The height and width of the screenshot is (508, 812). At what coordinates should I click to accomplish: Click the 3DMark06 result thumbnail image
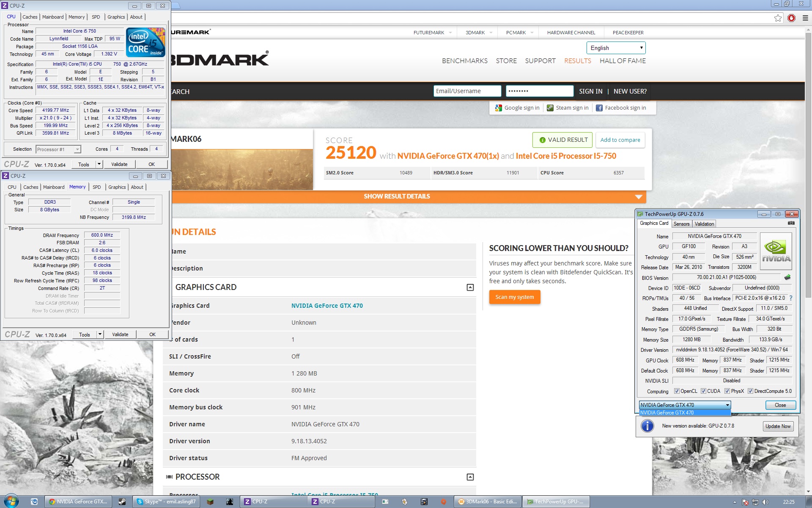[x=242, y=169]
